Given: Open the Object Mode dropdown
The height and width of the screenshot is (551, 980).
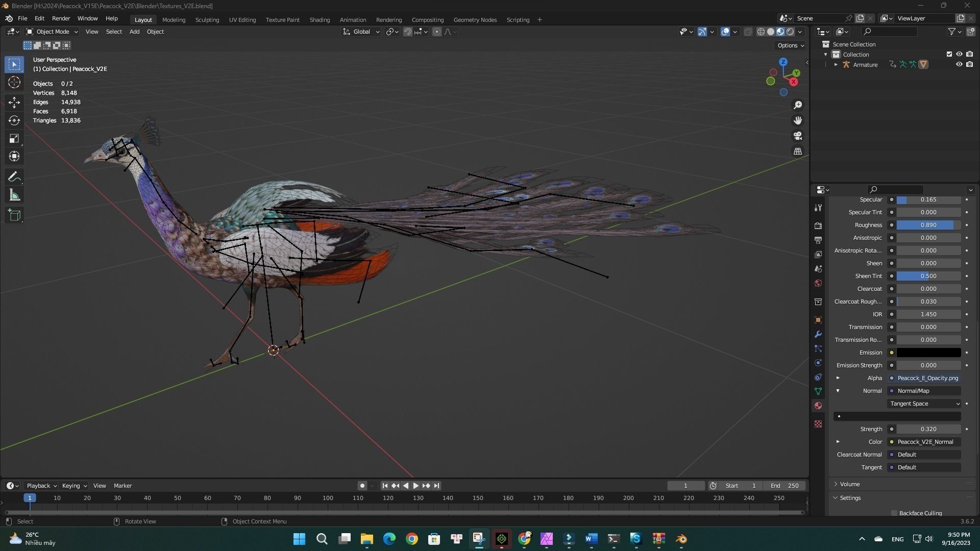Looking at the screenshot, I should pos(52,32).
